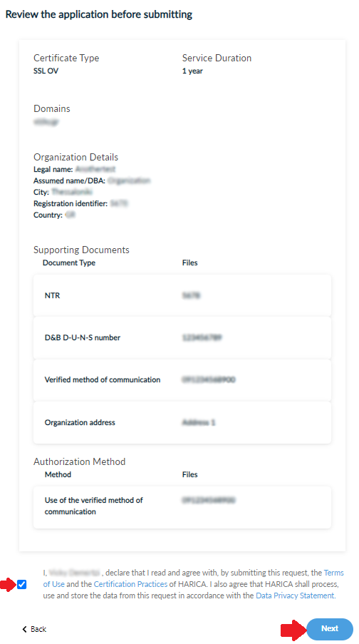Click the blue Next button

[330, 628]
